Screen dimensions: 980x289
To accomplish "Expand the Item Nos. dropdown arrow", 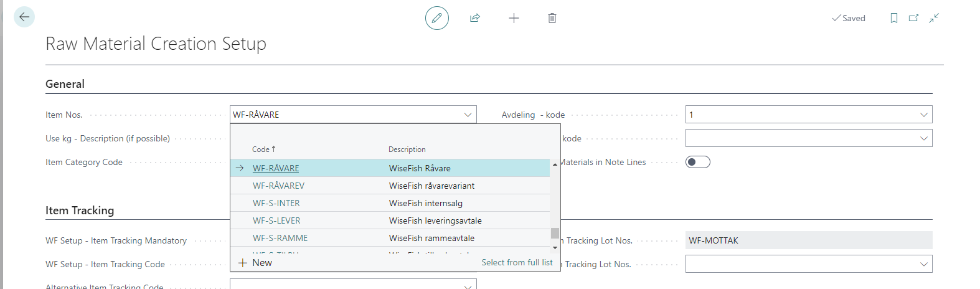I will (468, 115).
